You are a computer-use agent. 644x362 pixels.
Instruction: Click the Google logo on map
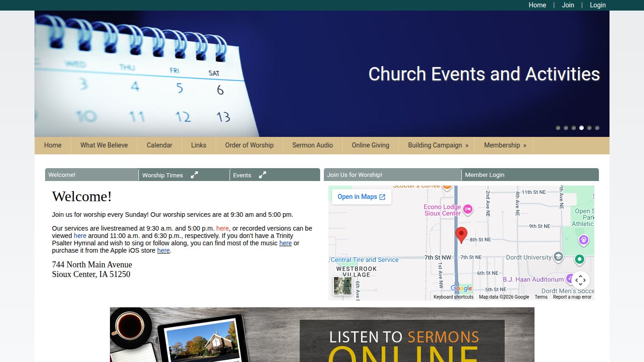click(x=461, y=288)
